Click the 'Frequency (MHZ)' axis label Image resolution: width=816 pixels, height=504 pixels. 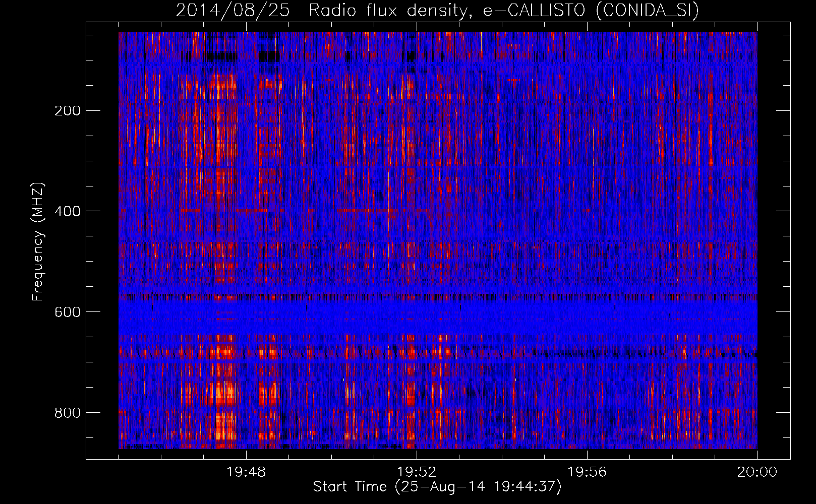coord(38,241)
